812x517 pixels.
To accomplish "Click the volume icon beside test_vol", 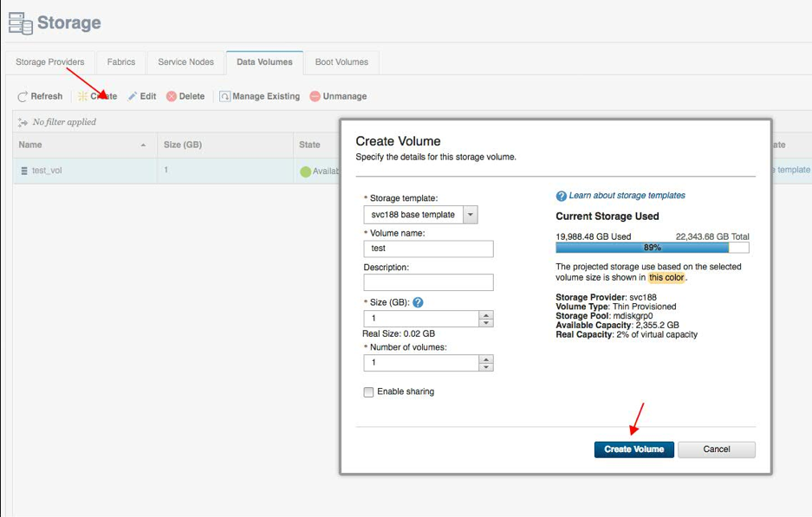I will coord(23,171).
